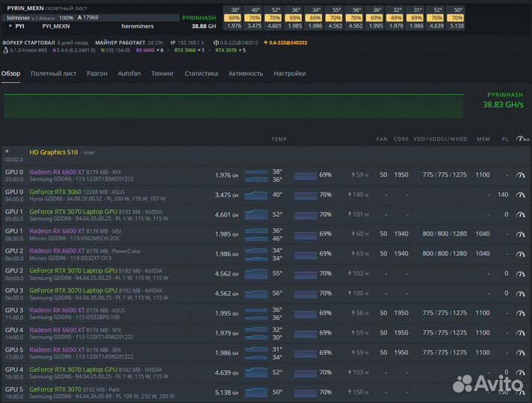Click the RTX 3070 ×5 GPU count label
532x403 pixels.
pos(230,50)
